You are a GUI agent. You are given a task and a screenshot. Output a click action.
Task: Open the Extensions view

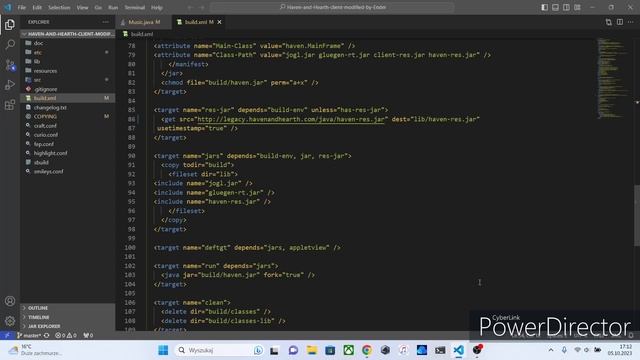pyautogui.click(x=10, y=105)
